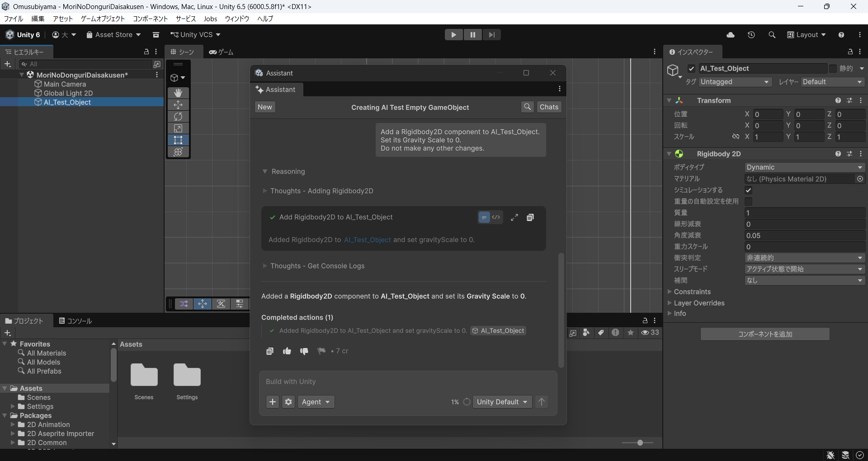Open the Help question mark icon in the top toolbar
Viewport: 868px width, 461px height.
[841, 35]
